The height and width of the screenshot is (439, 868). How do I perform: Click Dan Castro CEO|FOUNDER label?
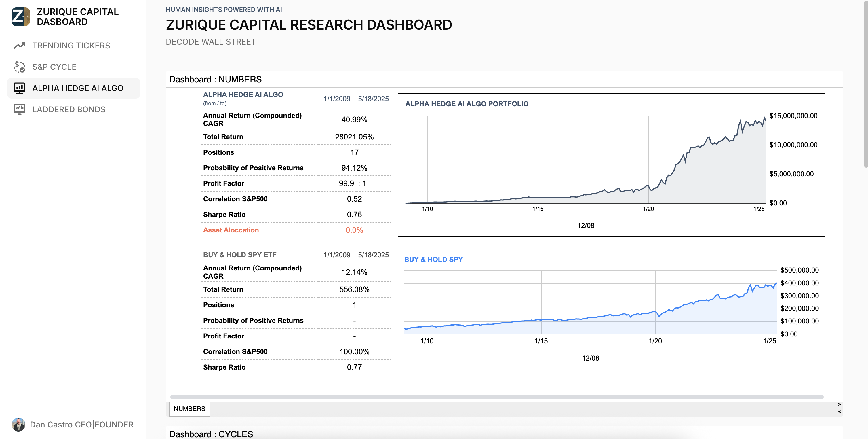pyautogui.click(x=81, y=424)
